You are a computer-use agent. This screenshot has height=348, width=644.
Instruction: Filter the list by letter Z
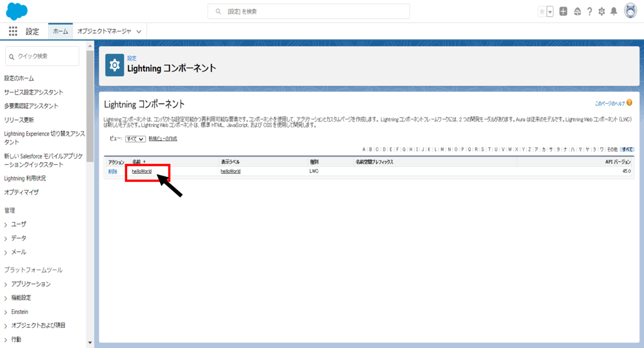tap(529, 149)
